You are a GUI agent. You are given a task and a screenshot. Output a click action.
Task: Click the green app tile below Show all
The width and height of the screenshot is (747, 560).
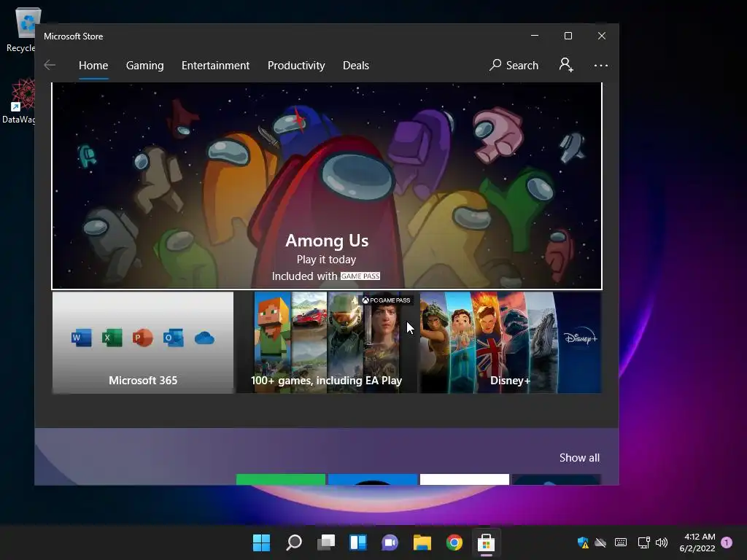pos(281,480)
